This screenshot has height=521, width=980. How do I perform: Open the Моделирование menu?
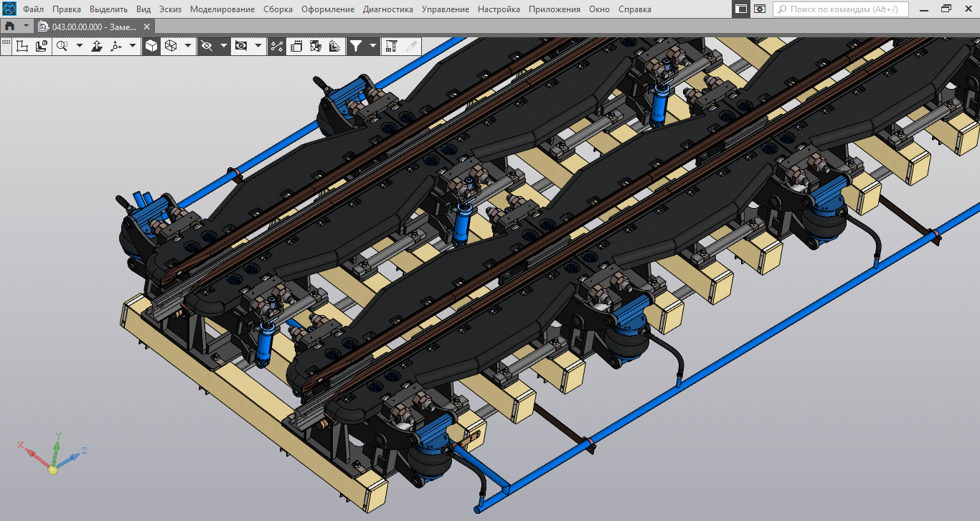coord(222,9)
